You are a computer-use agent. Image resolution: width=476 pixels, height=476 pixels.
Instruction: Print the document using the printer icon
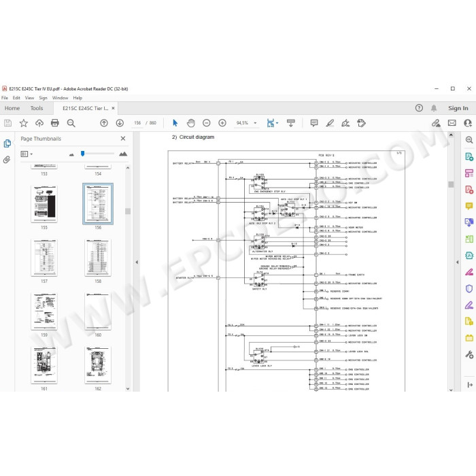point(55,123)
